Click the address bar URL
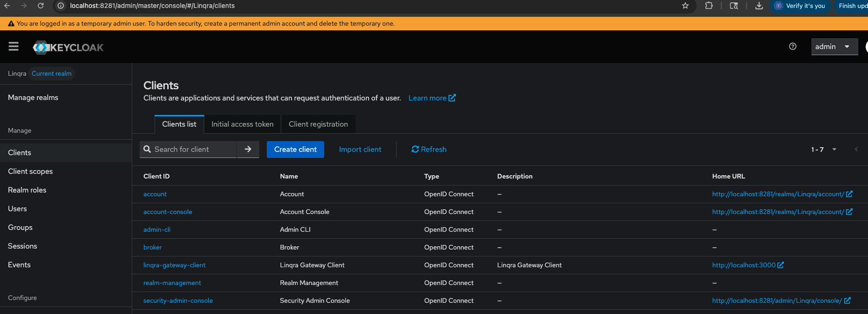The image size is (868, 314). tap(152, 6)
